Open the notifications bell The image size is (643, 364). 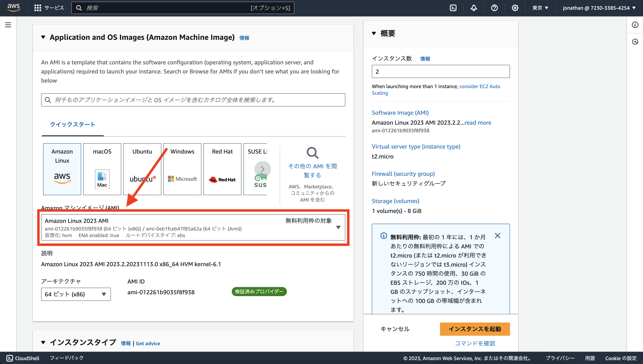(x=474, y=8)
